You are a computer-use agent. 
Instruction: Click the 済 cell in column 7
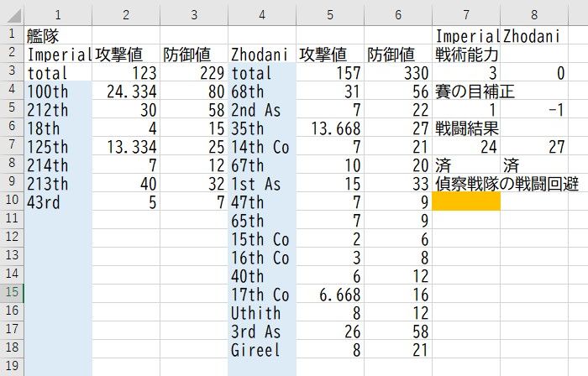[x=466, y=164]
